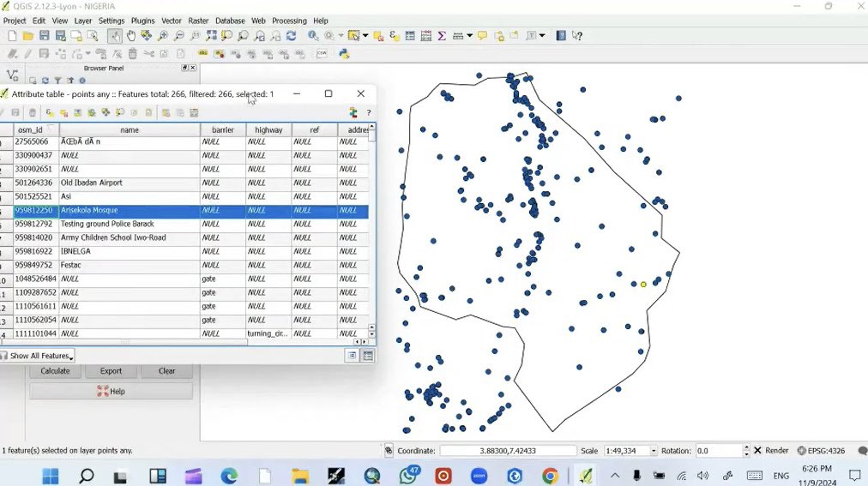Viewport: 868px width, 486px height.
Task: Open the Scale combo box dropdown
Action: (x=654, y=451)
